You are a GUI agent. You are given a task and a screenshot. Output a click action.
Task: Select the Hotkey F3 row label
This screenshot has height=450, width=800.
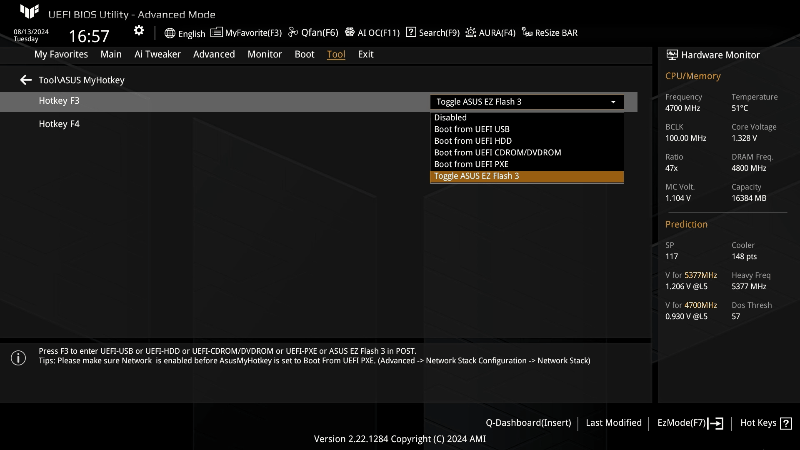(x=59, y=101)
